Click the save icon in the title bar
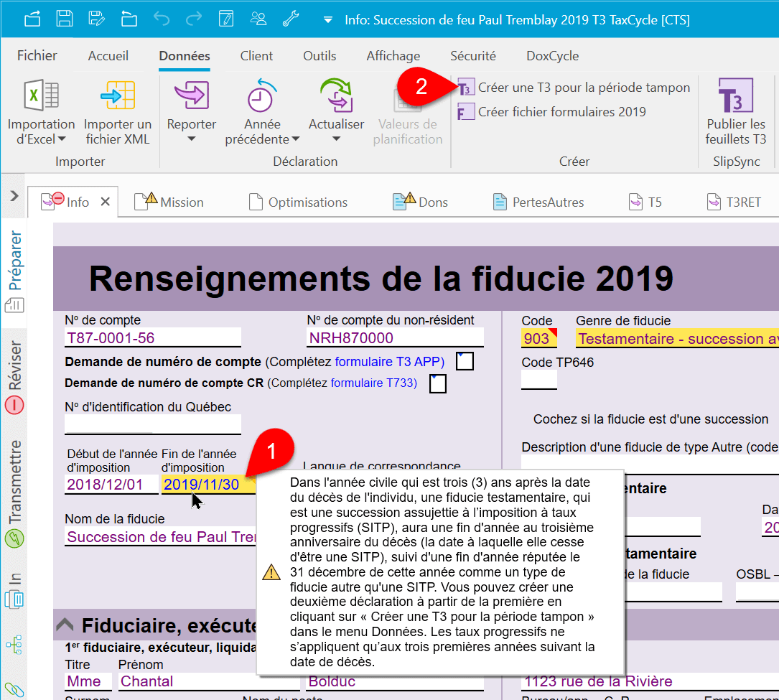 pos(64,19)
